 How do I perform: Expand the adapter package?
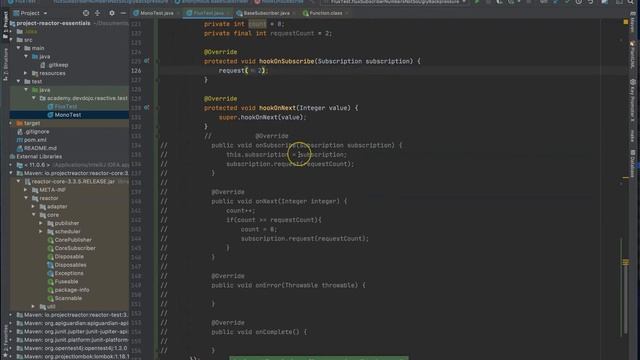tap(33, 207)
